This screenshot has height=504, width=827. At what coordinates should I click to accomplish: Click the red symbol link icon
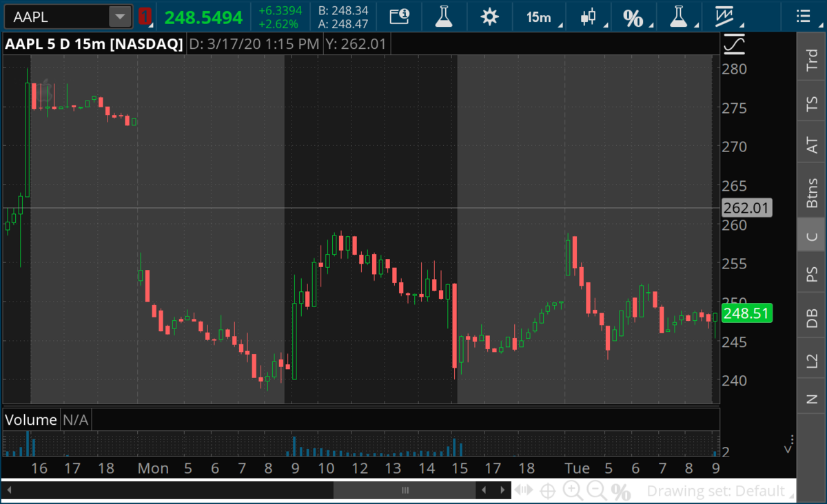pos(144,17)
